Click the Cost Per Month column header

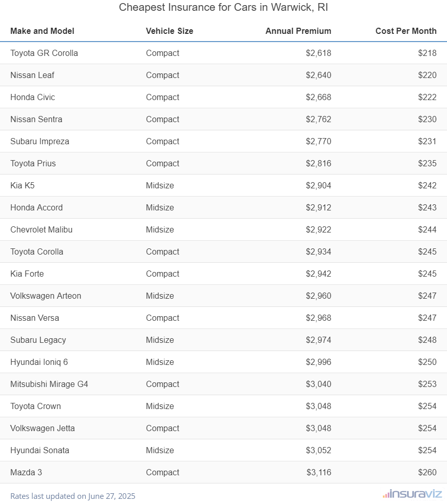click(x=406, y=31)
